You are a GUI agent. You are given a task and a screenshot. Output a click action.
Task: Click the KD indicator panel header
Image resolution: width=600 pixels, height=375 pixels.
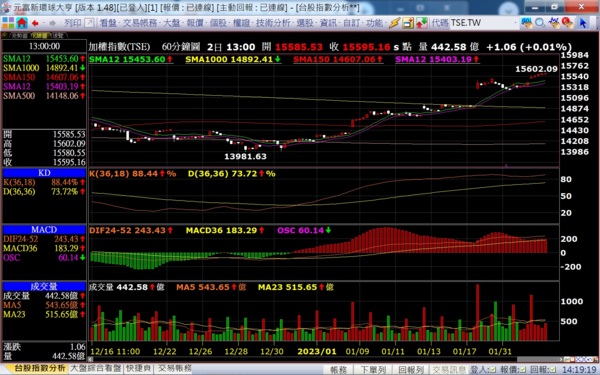coord(44,173)
